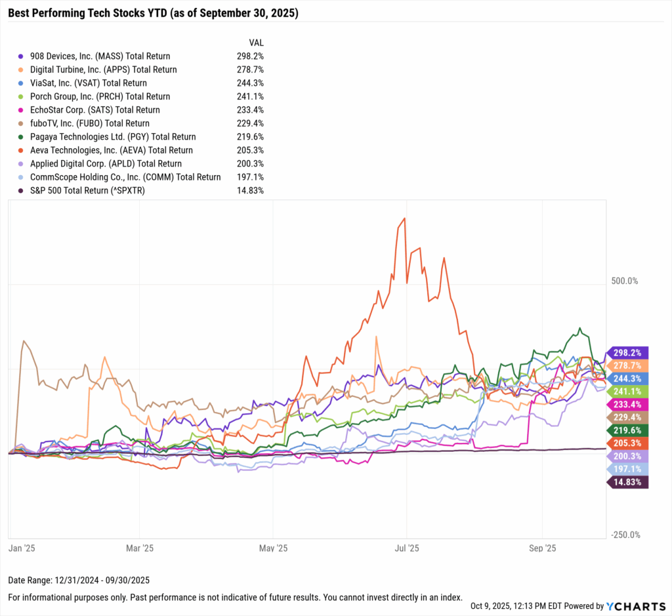Click the pink dot beside EchoStar (SATS)
The image size is (672, 616).
[22, 110]
